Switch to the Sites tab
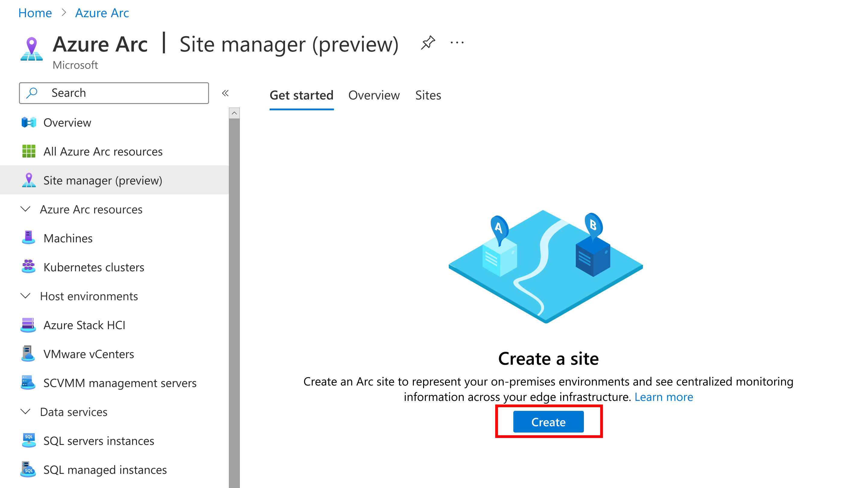The height and width of the screenshot is (488, 868). click(428, 95)
